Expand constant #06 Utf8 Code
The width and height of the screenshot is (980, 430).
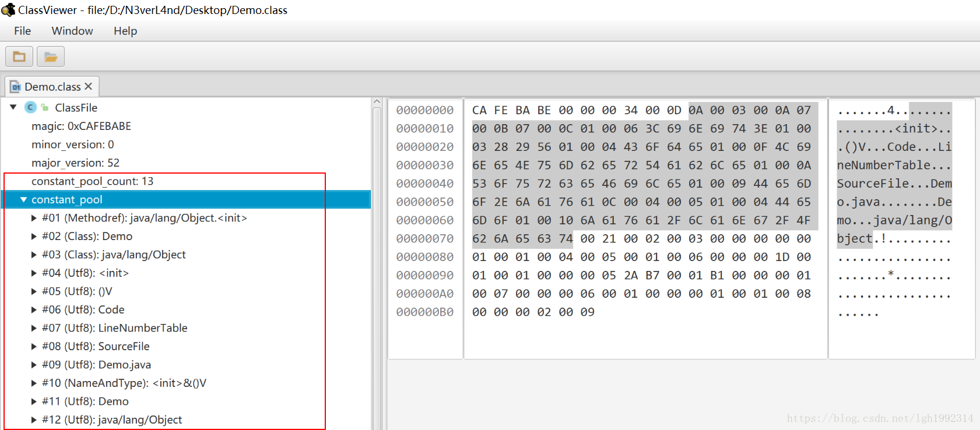click(x=34, y=309)
